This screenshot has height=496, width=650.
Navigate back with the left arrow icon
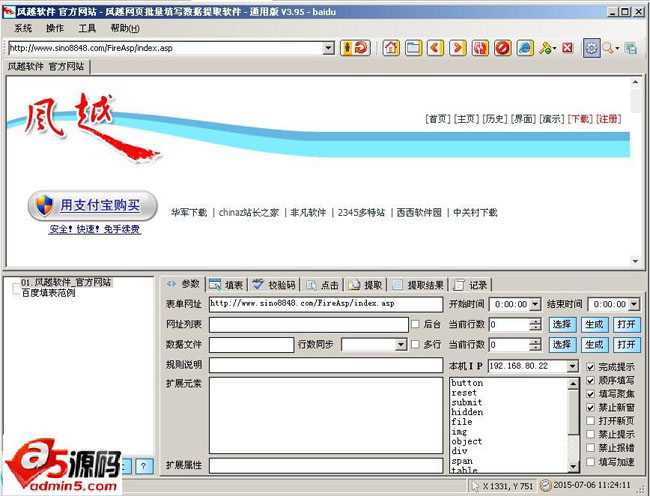435,48
